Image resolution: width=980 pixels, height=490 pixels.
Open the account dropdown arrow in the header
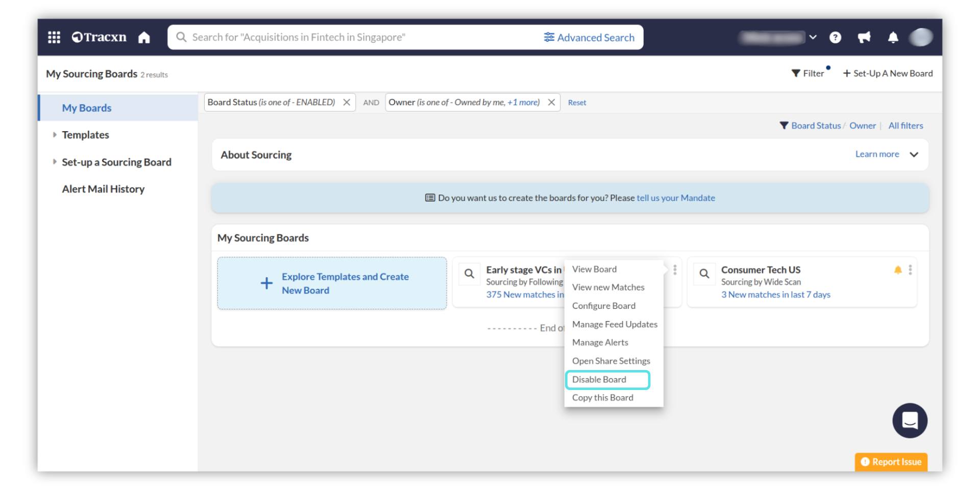(813, 37)
